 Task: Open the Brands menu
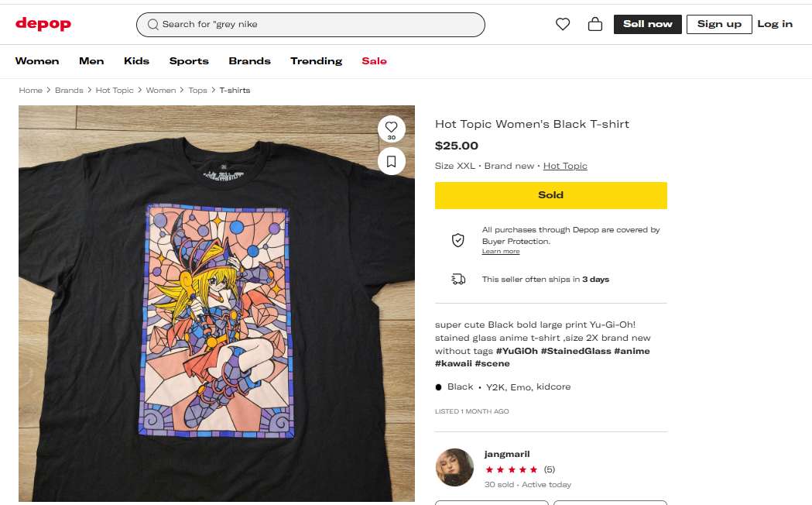pos(249,61)
